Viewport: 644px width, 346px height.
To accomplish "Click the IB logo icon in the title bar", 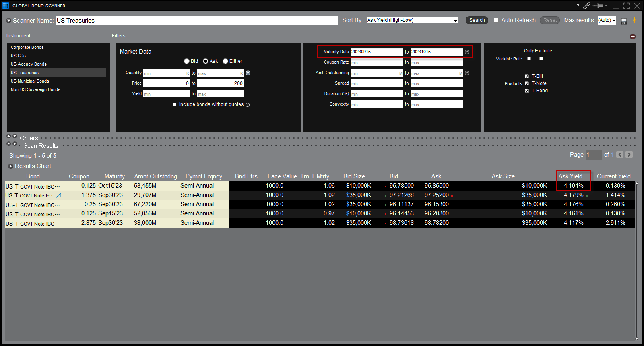I will pos(6,6).
